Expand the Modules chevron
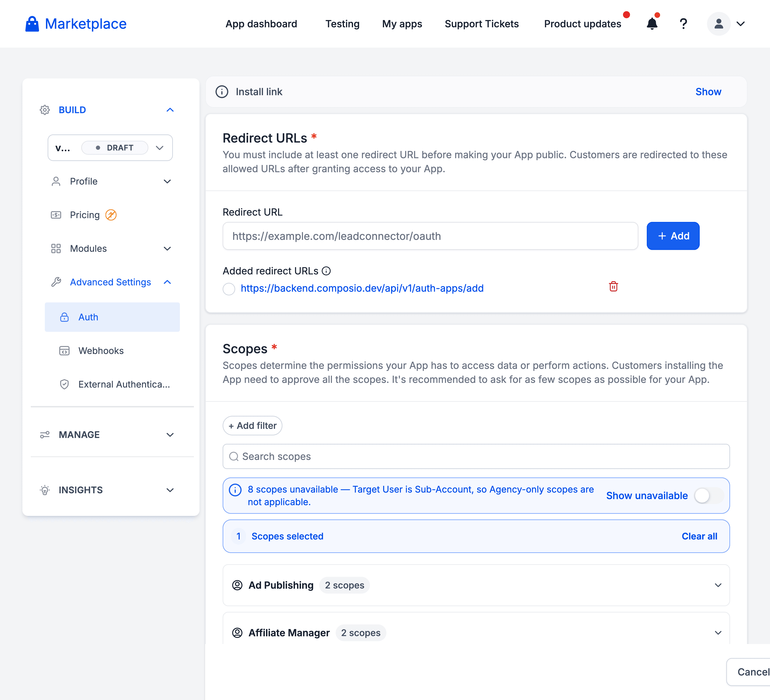The height and width of the screenshot is (700, 770). coord(167,248)
